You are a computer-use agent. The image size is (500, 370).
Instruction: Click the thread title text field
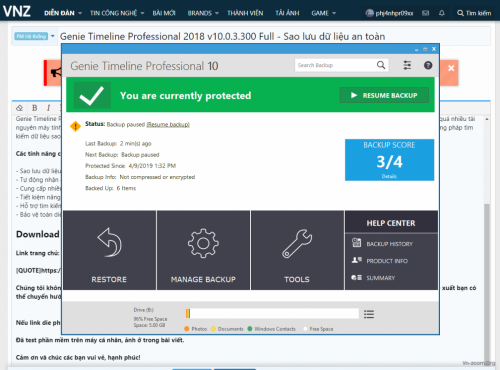273,36
